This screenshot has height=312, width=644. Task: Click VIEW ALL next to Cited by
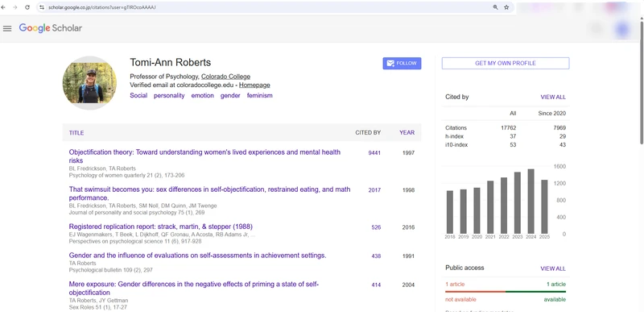(553, 98)
